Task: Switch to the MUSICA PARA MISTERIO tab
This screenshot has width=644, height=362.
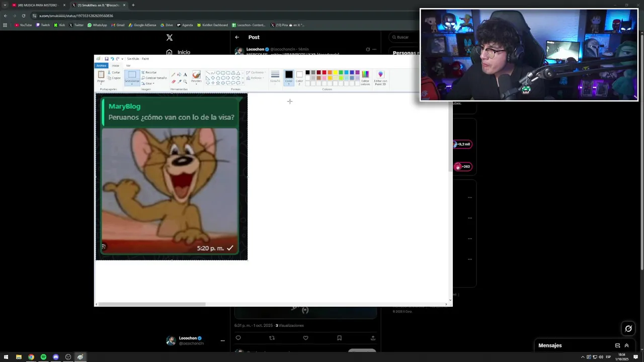Action: click(x=38, y=5)
